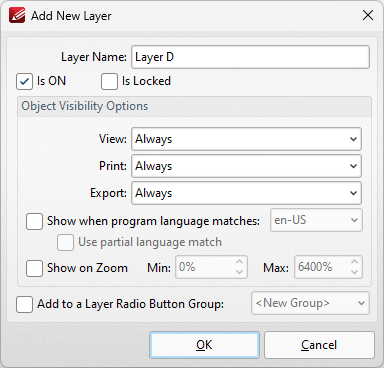
Task: Decrease the Max zoom with down arrow
Action: click(355, 272)
